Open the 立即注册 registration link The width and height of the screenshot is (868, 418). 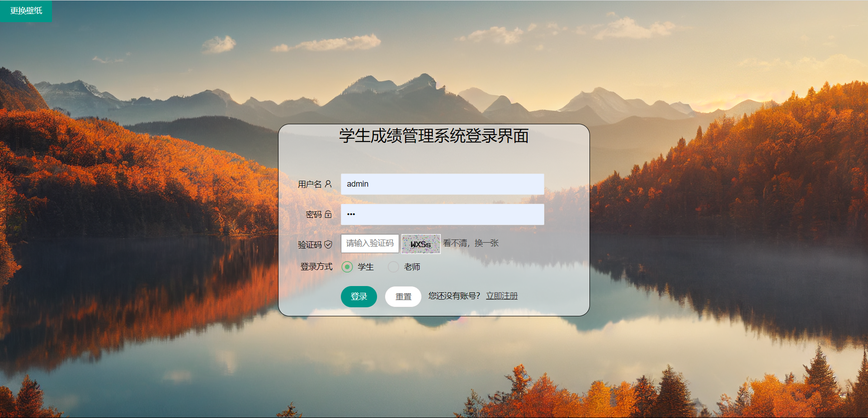click(502, 296)
